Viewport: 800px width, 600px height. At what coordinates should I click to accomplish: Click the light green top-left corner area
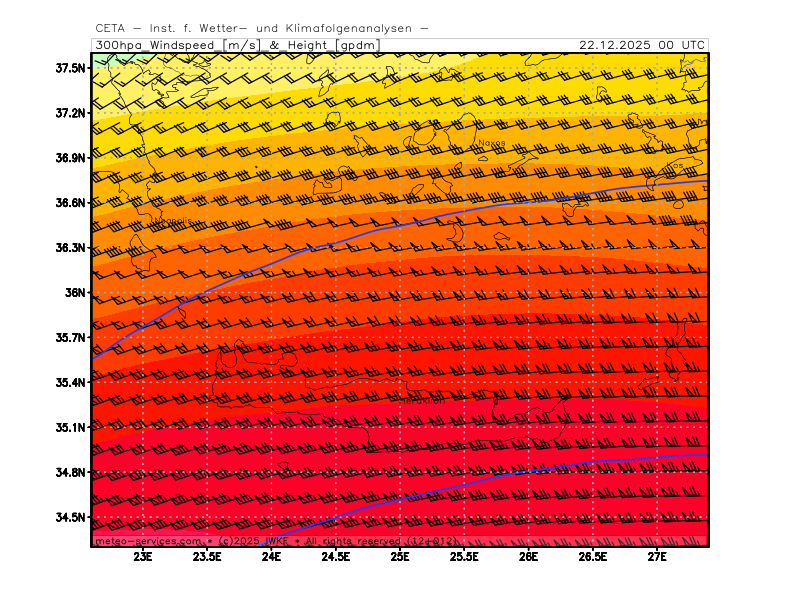click(100, 58)
